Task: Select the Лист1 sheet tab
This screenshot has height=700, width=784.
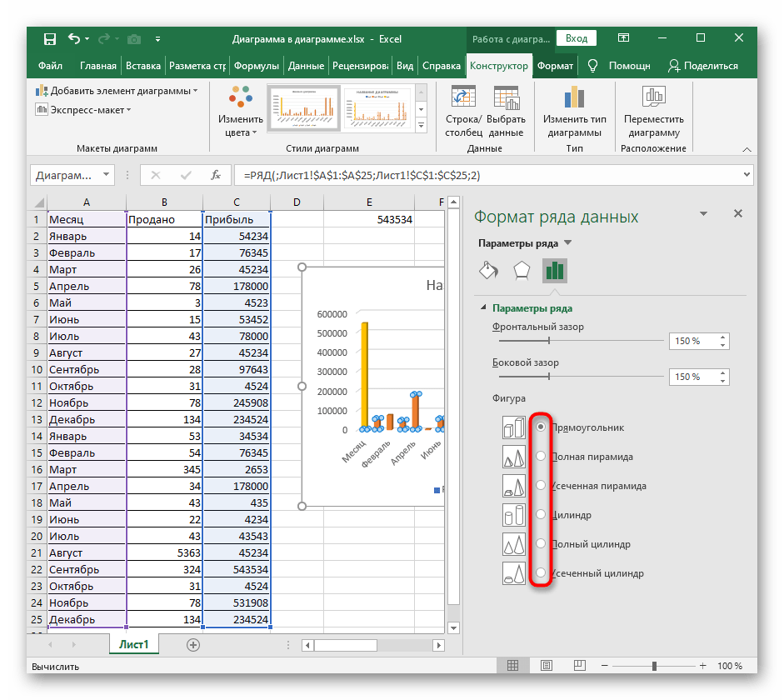Action: coord(133,644)
